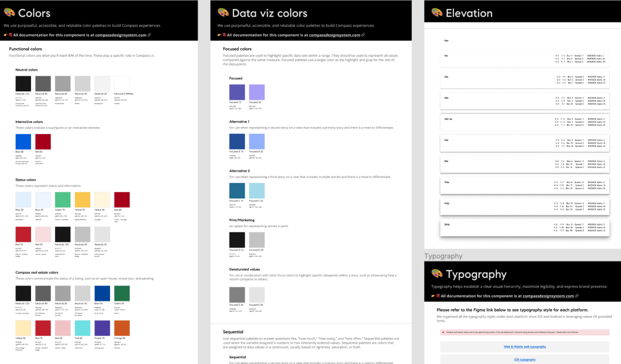The width and height of the screenshot is (621, 364).
Task: Select the Focused E 40 swatch
Action: (257, 295)
